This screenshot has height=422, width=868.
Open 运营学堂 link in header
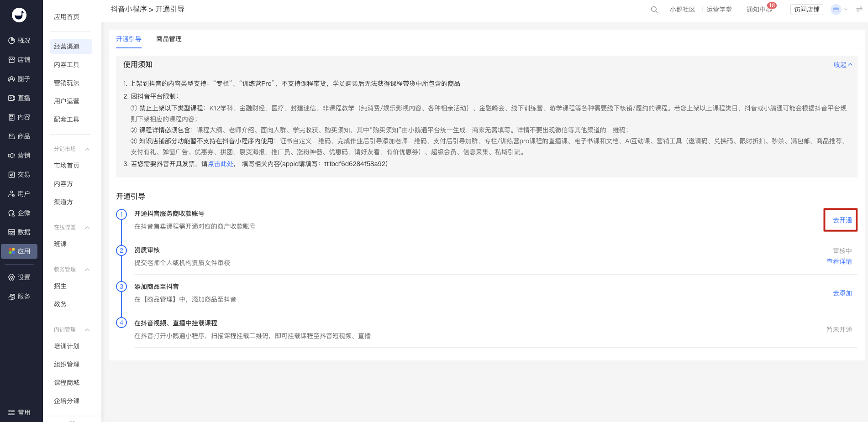coord(719,10)
